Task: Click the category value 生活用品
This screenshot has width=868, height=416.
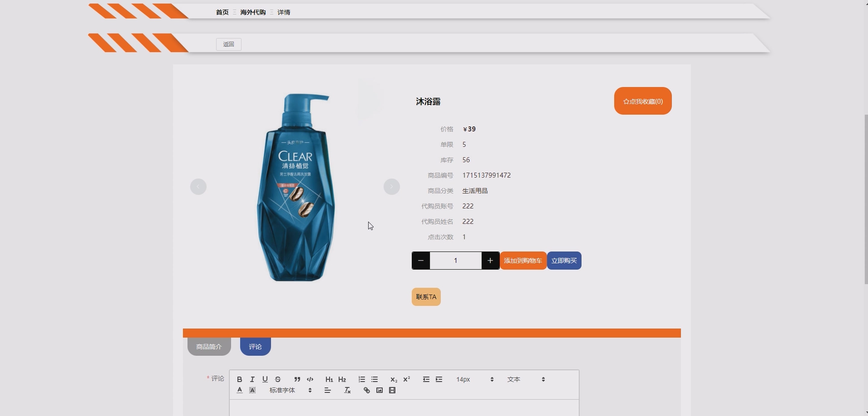Action: pyautogui.click(x=475, y=191)
